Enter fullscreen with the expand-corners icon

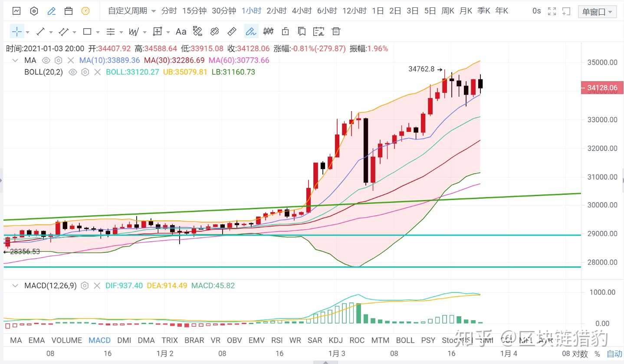tap(552, 11)
